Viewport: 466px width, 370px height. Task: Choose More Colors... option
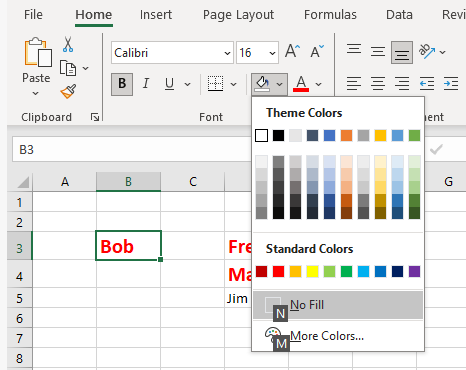[338, 336]
